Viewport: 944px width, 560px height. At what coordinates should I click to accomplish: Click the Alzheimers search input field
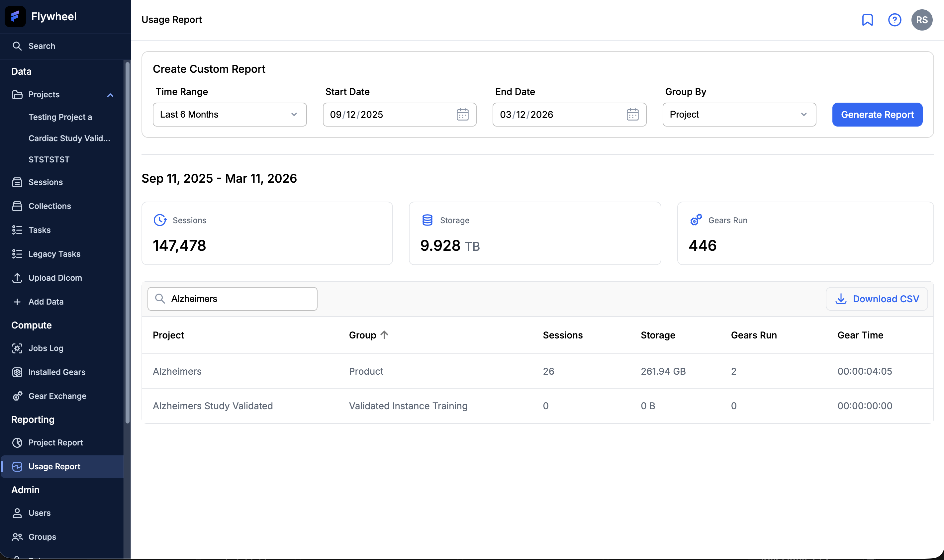(x=232, y=299)
